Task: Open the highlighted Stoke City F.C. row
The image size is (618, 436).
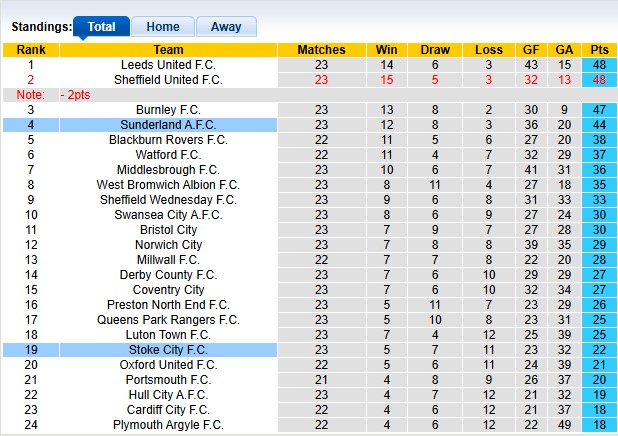Action: (168, 350)
